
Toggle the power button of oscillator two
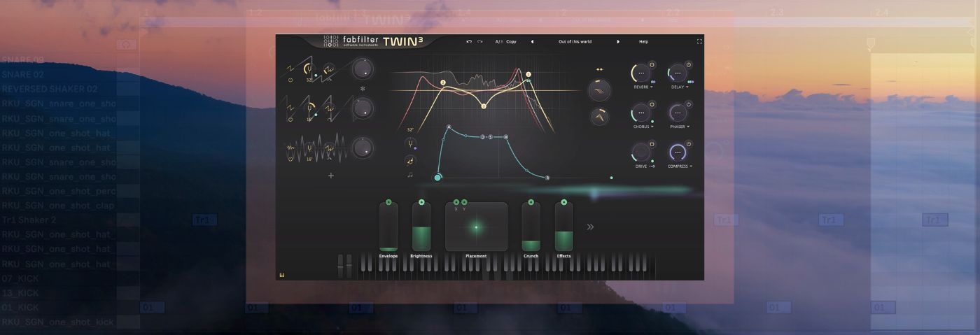coord(290,119)
